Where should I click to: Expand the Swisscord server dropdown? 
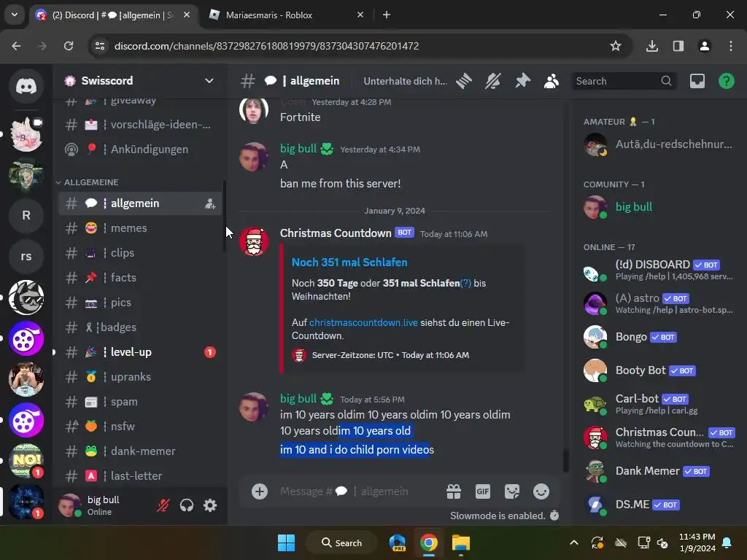pos(209,81)
